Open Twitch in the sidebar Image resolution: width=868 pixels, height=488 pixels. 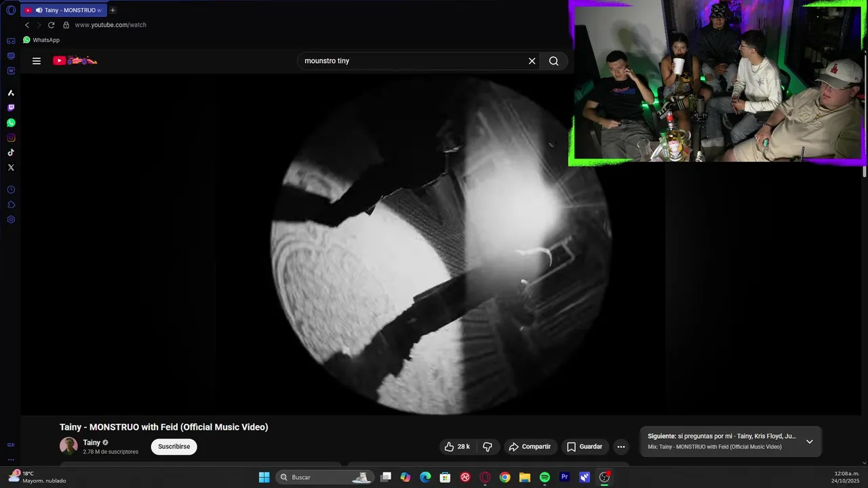pyautogui.click(x=11, y=108)
